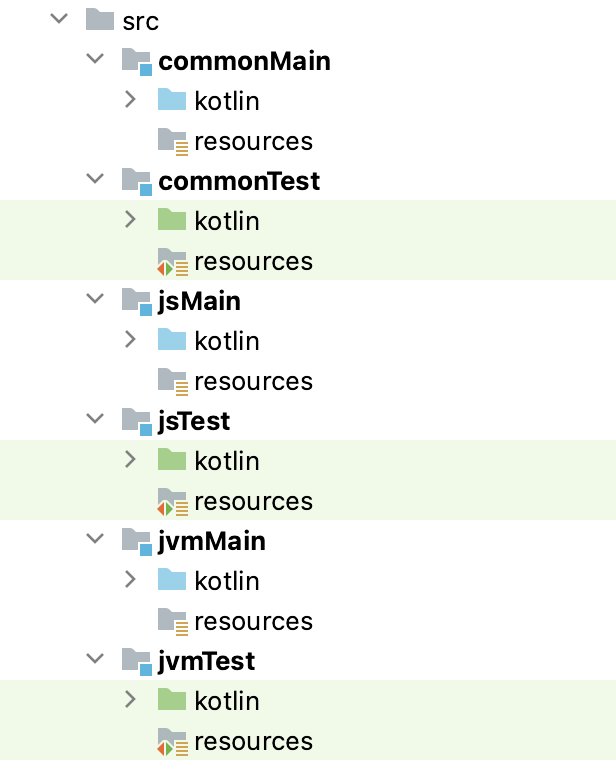This screenshot has width=616, height=764.
Task: Expand the kotlin folder under jvmMain
Action: point(130,579)
